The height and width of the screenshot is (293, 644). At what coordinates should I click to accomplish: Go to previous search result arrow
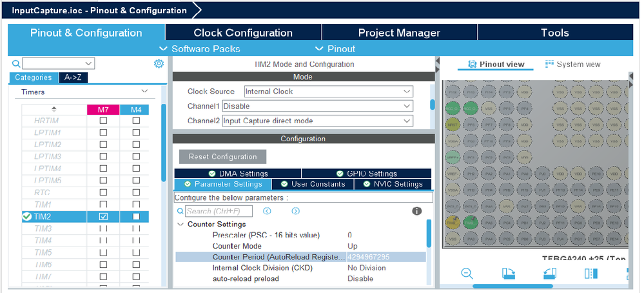[267, 211]
